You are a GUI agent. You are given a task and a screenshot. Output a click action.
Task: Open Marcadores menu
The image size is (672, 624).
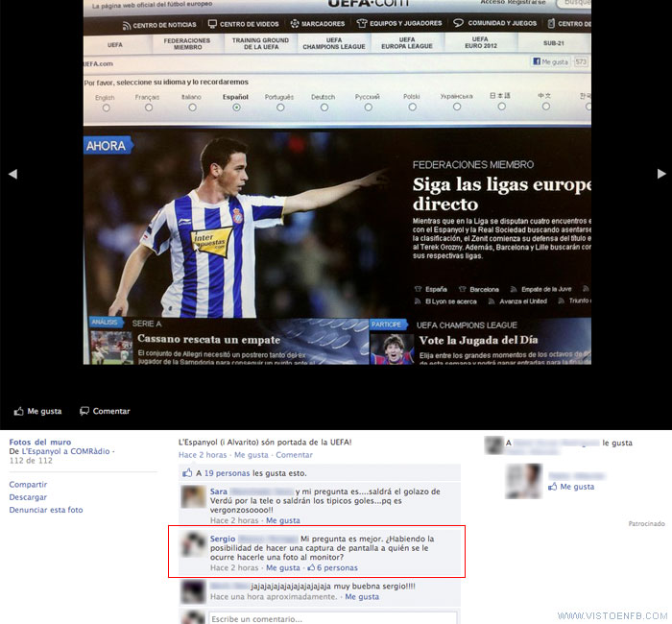[x=318, y=24]
